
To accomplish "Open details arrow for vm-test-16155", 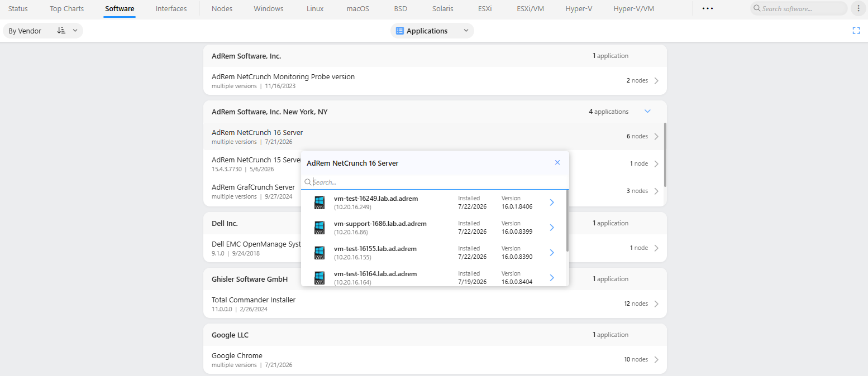I will pos(552,253).
